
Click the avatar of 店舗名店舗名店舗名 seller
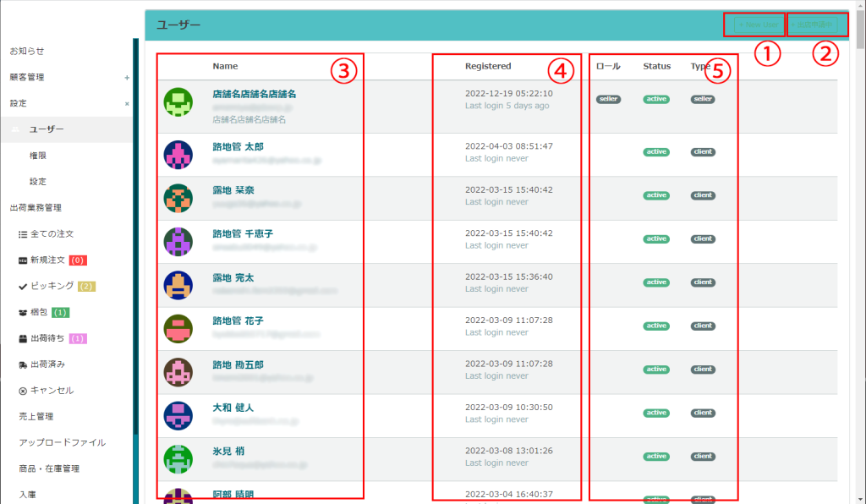coord(178,102)
